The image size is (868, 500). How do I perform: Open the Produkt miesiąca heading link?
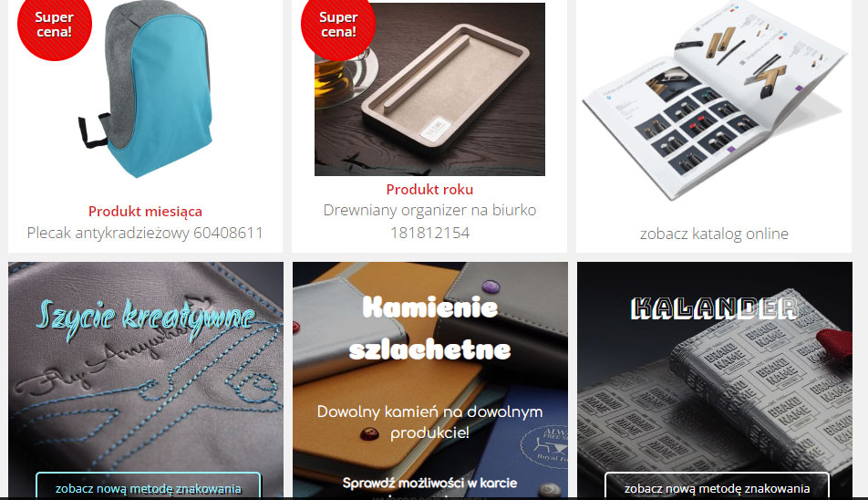(x=145, y=212)
